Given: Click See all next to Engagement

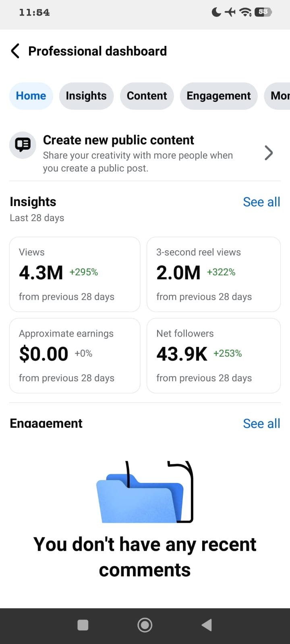Looking at the screenshot, I should click(262, 423).
